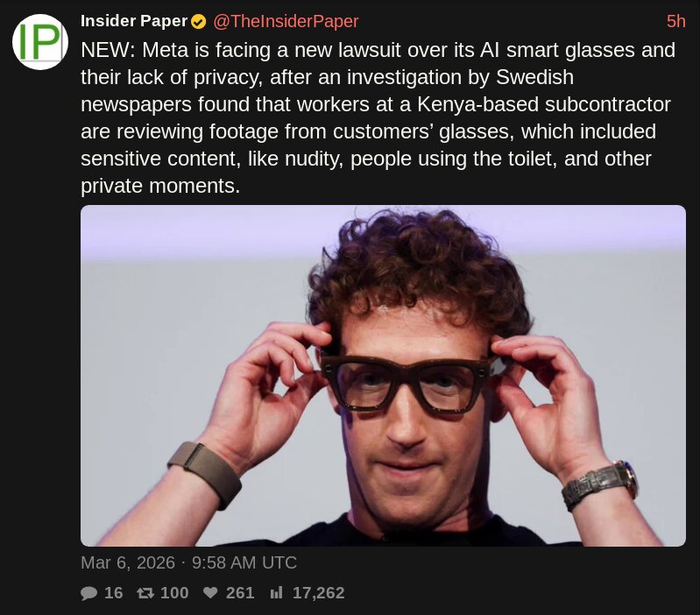The width and height of the screenshot is (700, 615).
Task: Open the attached photo of man adjusting glasses
Action: tap(383, 376)
